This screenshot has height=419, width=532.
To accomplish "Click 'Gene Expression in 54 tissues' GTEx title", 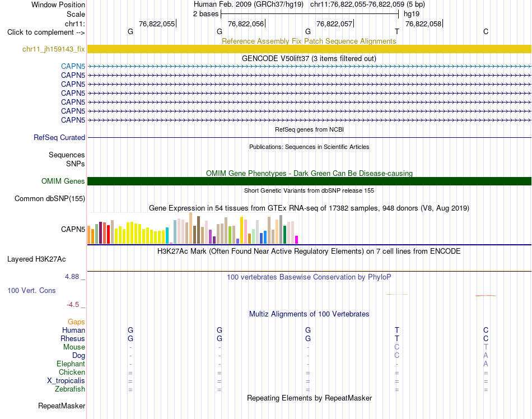I will coord(309,208).
